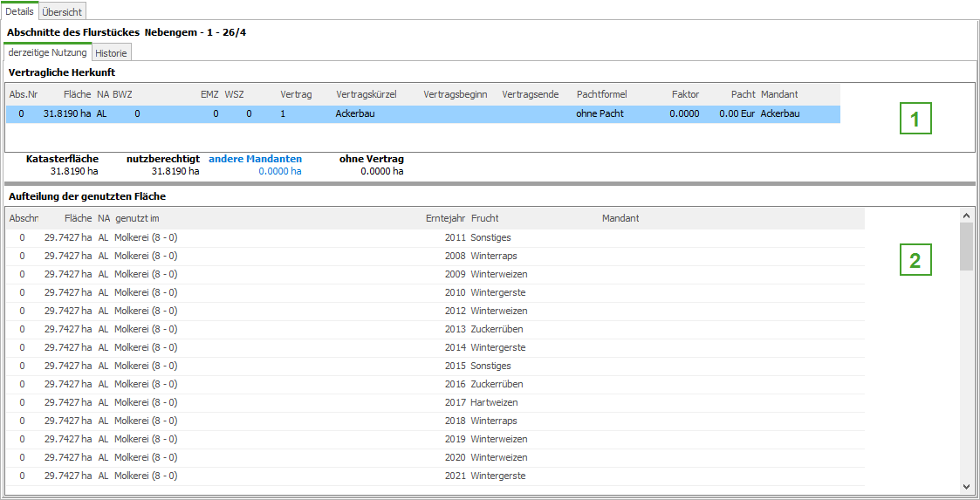Click the green marker number 2
The image size is (980, 500).
[915, 260]
